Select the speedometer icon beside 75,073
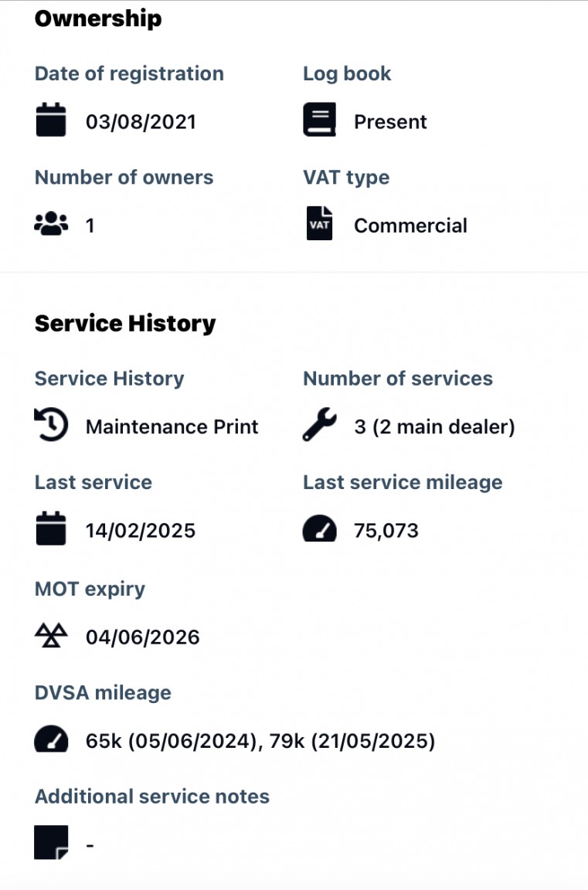The width and height of the screenshot is (588, 890). point(319,529)
